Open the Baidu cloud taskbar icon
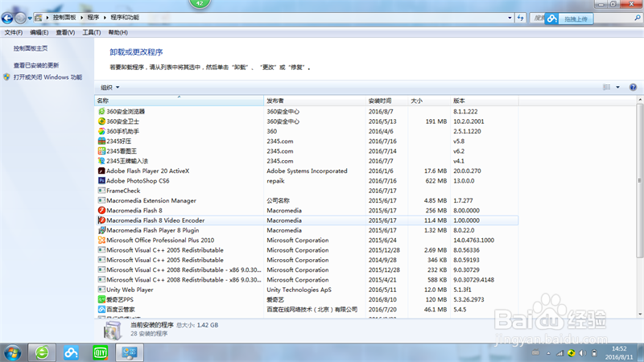This screenshot has width=644, height=362. click(x=71, y=352)
